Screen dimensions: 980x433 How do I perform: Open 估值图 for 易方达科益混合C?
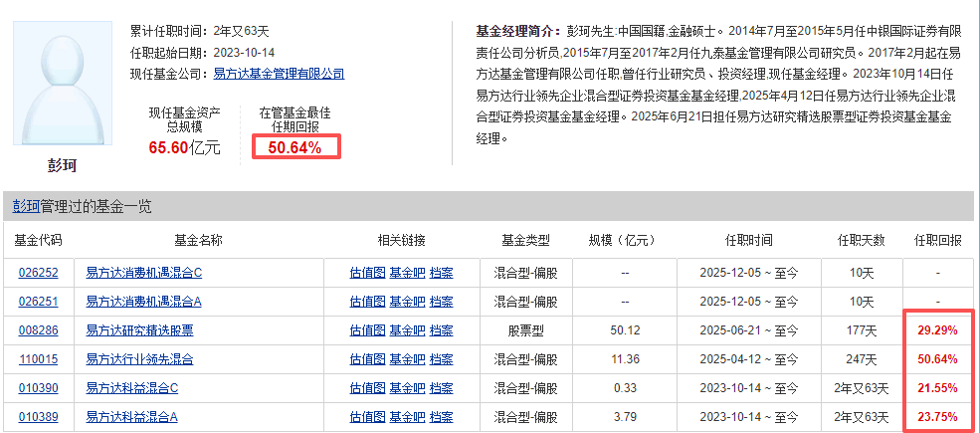click(367, 388)
